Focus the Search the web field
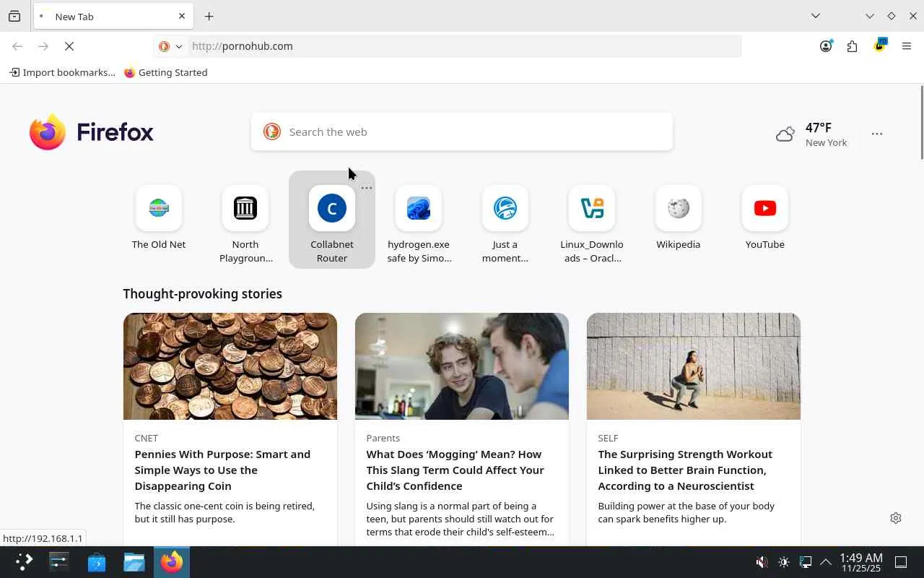Screen dimensions: 924x578 point(462,131)
